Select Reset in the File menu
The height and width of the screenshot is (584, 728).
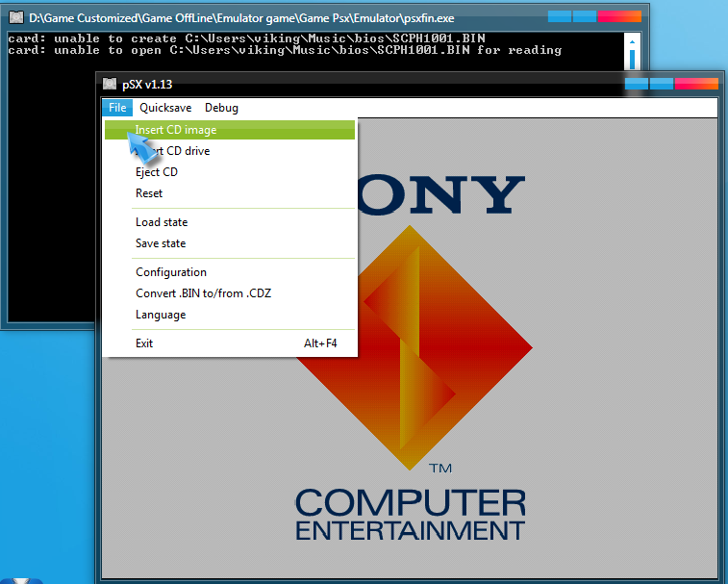point(230,193)
